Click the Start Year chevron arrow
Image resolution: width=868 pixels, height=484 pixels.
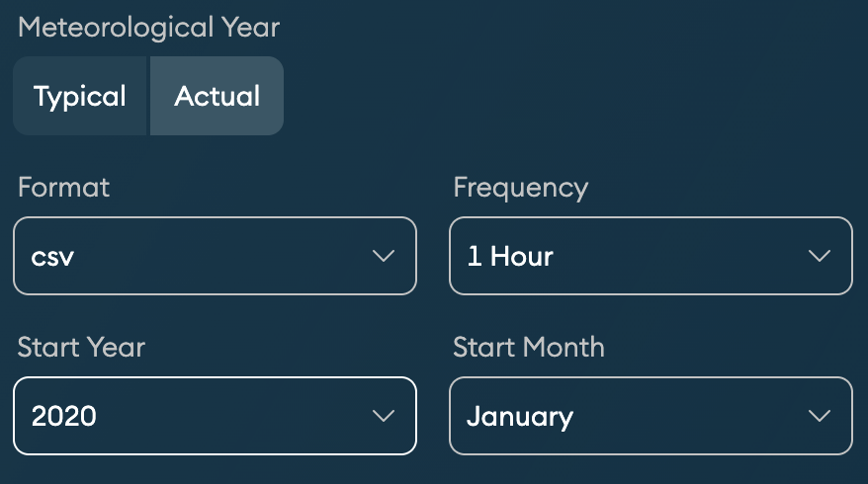(x=383, y=416)
